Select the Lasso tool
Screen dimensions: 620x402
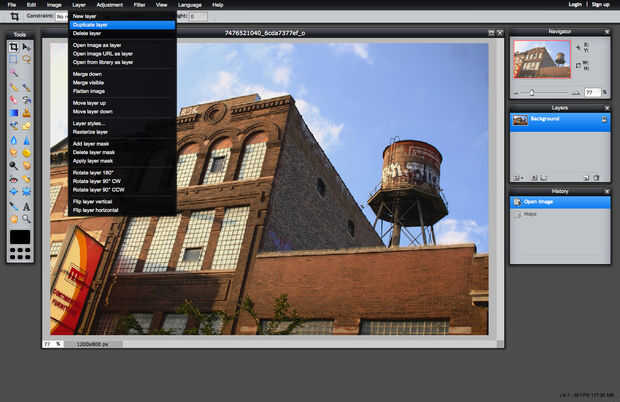click(x=26, y=59)
